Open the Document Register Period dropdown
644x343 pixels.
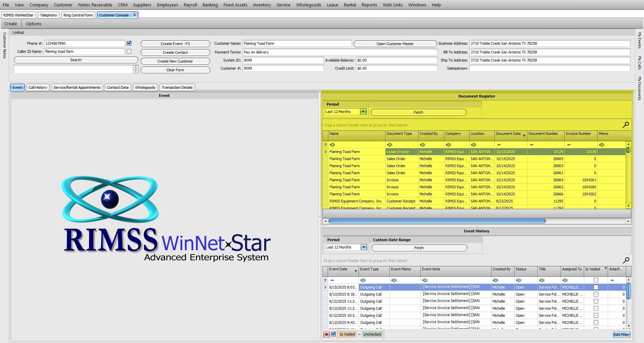(x=363, y=112)
